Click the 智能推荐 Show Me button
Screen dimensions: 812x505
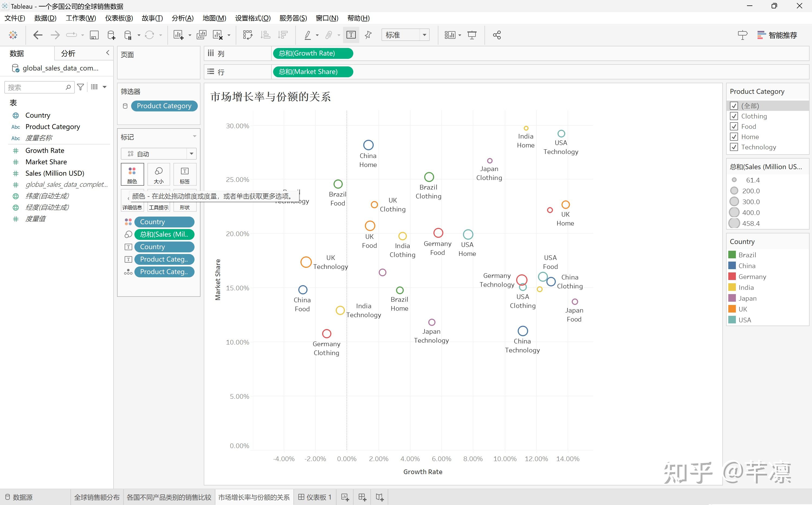777,35
